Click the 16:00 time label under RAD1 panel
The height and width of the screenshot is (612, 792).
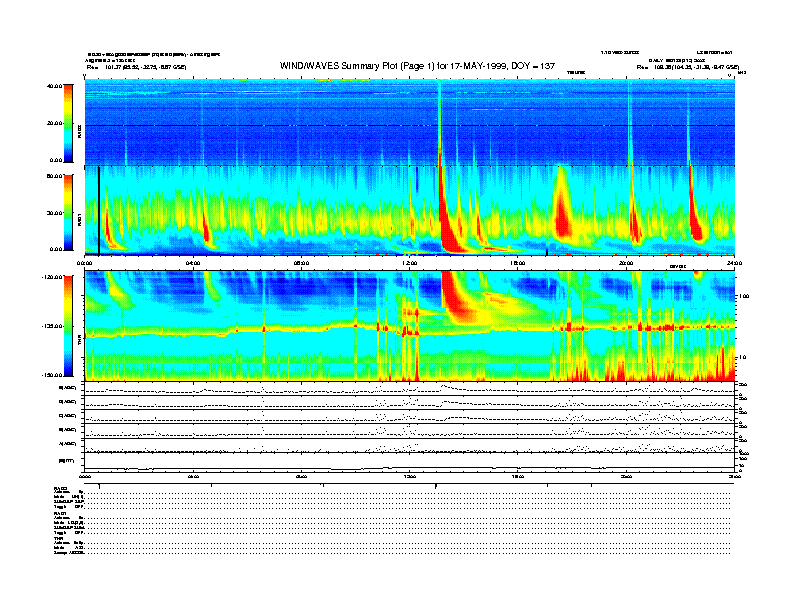518,263
